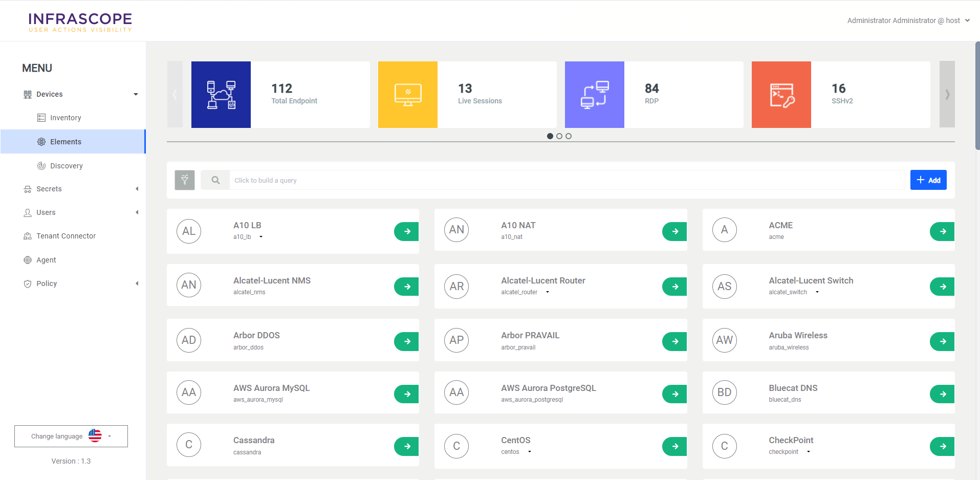Image resolution: width=980 pixels, height=480 pixels.
Task: Go to next stats carousel slide
Action: (x=947, y=95)
